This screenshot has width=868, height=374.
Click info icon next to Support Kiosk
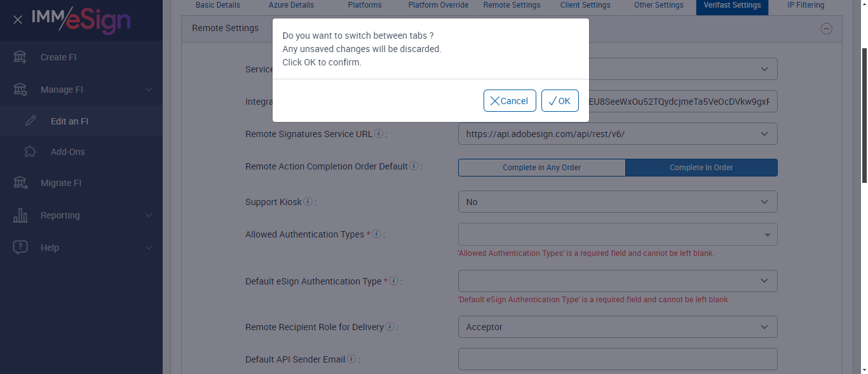308,202
